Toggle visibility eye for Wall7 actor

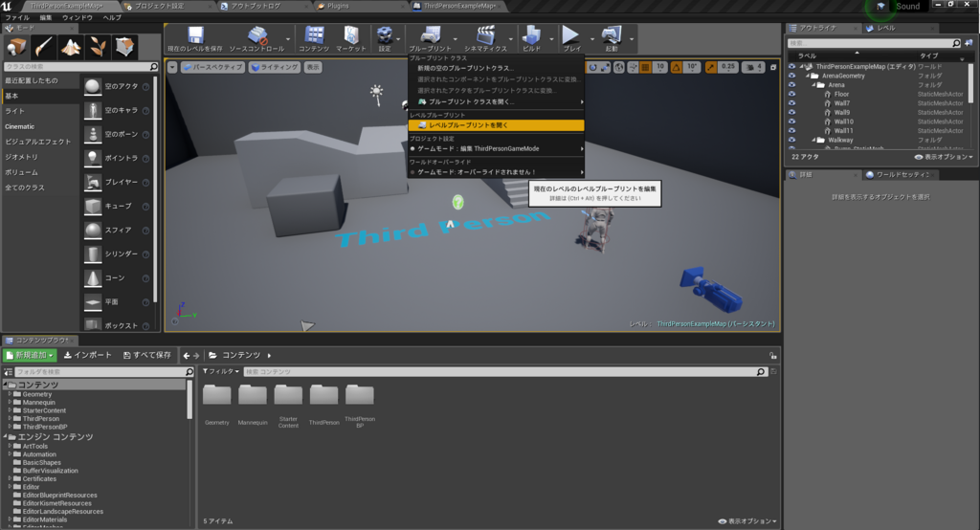coord(791,103)
